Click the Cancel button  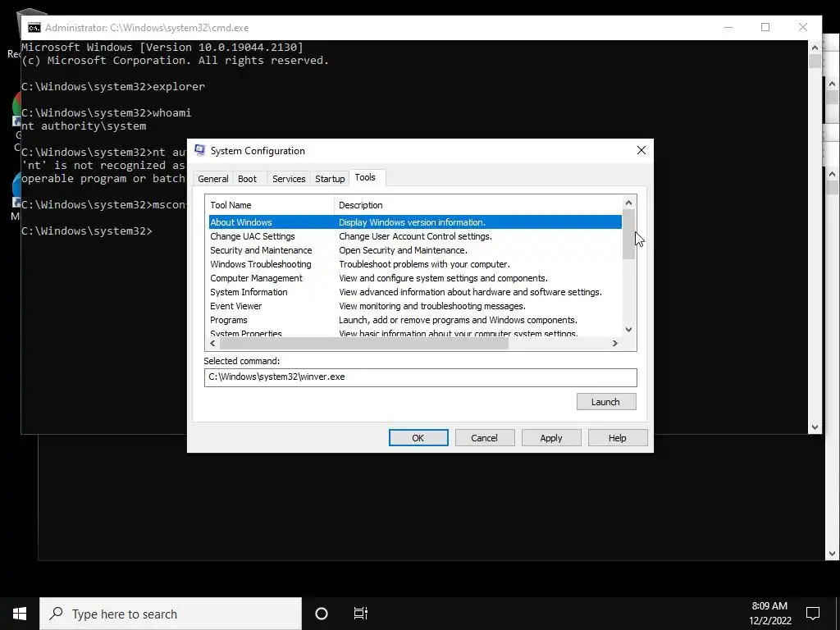coord(484,438)
